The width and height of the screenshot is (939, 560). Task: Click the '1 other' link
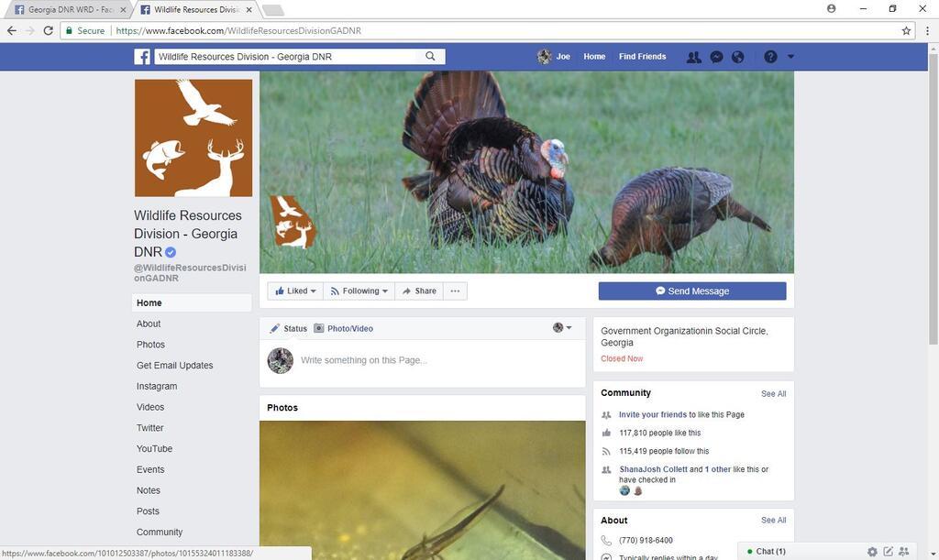tap(717, 469)
